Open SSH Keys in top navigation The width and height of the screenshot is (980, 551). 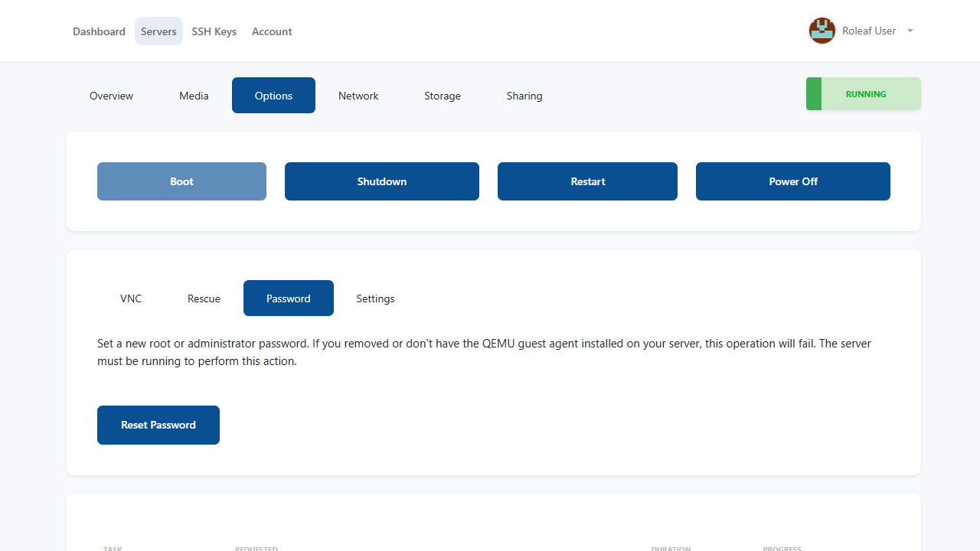[214, 31]
